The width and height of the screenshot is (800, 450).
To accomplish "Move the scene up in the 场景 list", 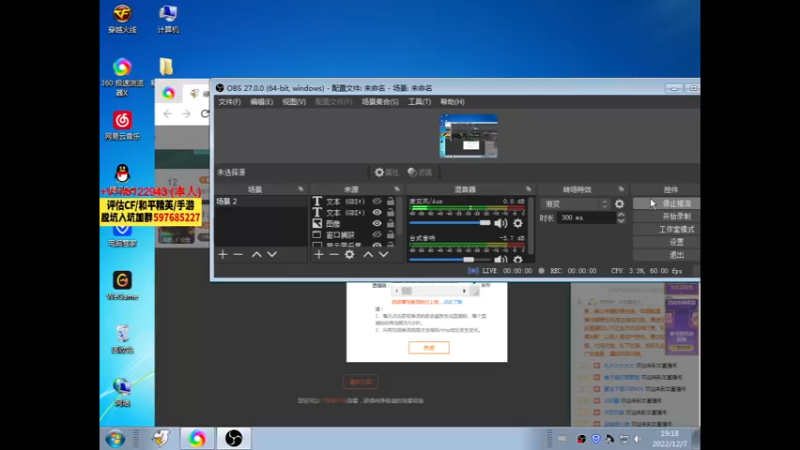I will click(257, 254).
